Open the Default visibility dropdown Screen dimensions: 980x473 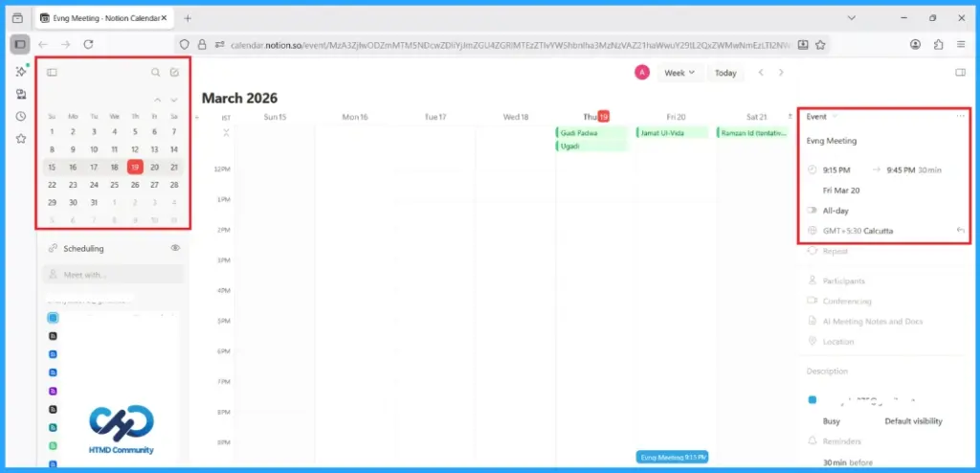913,421
